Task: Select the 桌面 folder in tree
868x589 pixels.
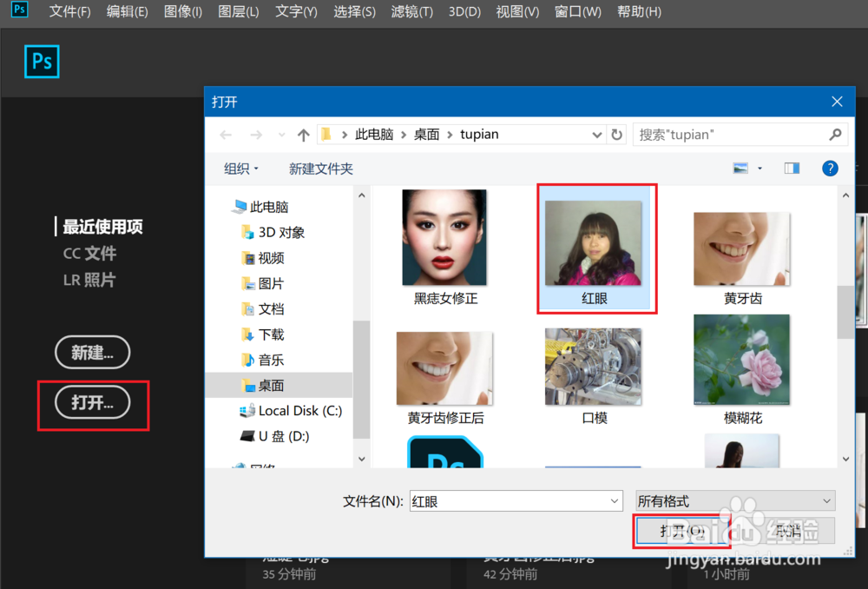Action: [x=264, y=385]
